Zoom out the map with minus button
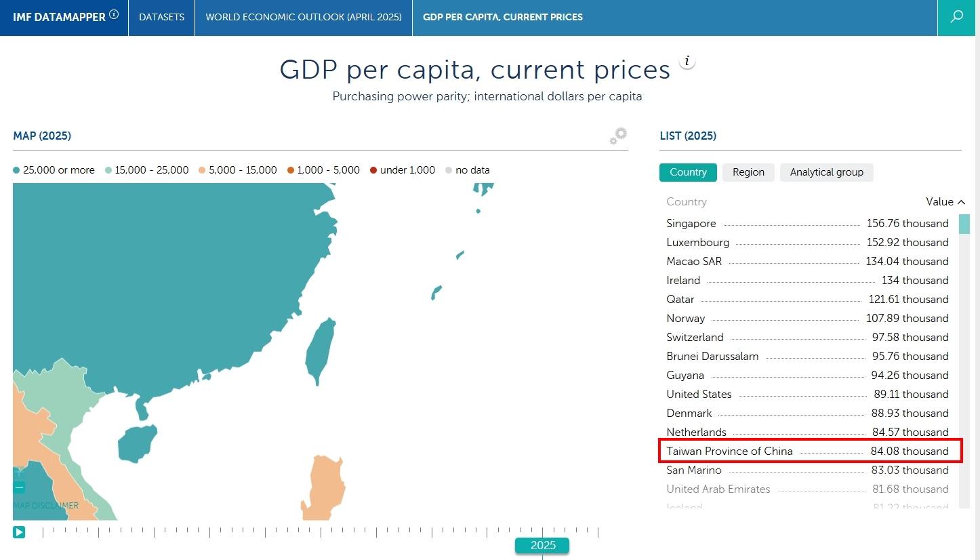The height and width of the screenshot is (560, 980). pos(19,487)
